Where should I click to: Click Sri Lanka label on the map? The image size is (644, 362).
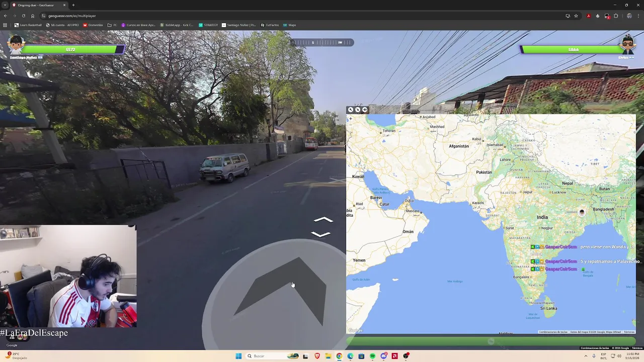pyautogui.click(x=548, y=308)
